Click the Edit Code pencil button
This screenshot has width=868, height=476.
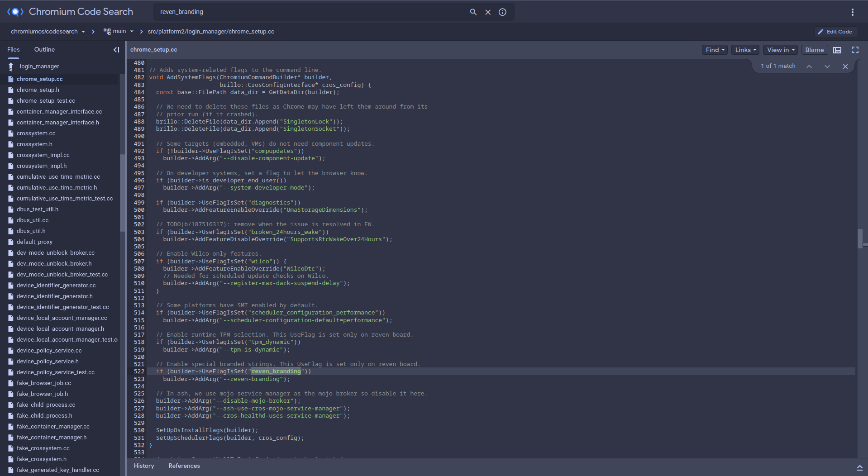click(835, 32)
